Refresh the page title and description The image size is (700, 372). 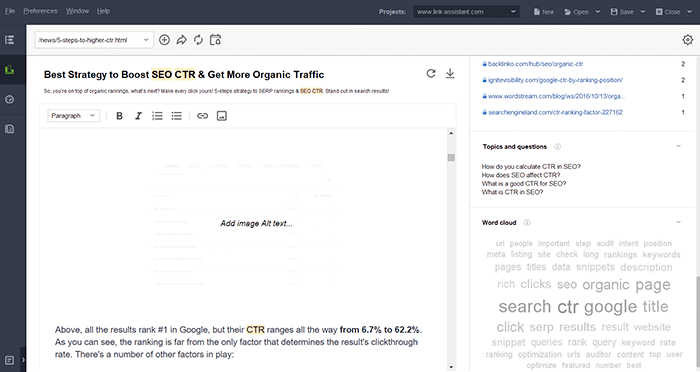431,73
